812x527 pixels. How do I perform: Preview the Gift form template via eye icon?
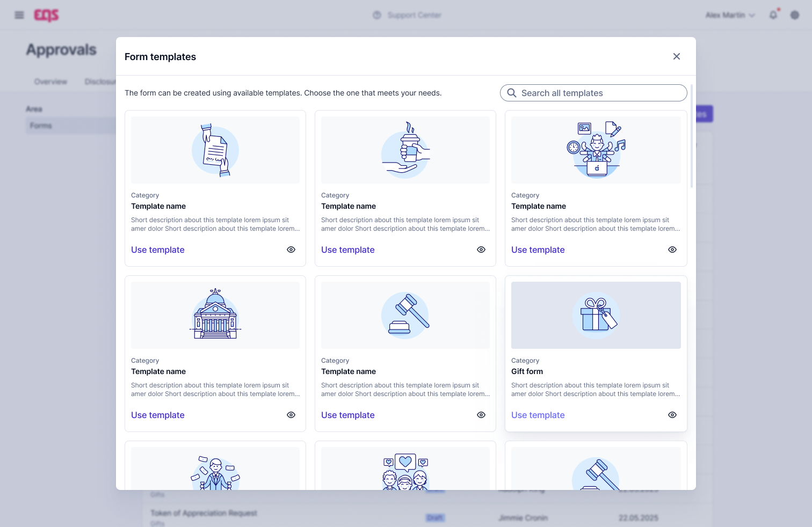pos(672,415)
